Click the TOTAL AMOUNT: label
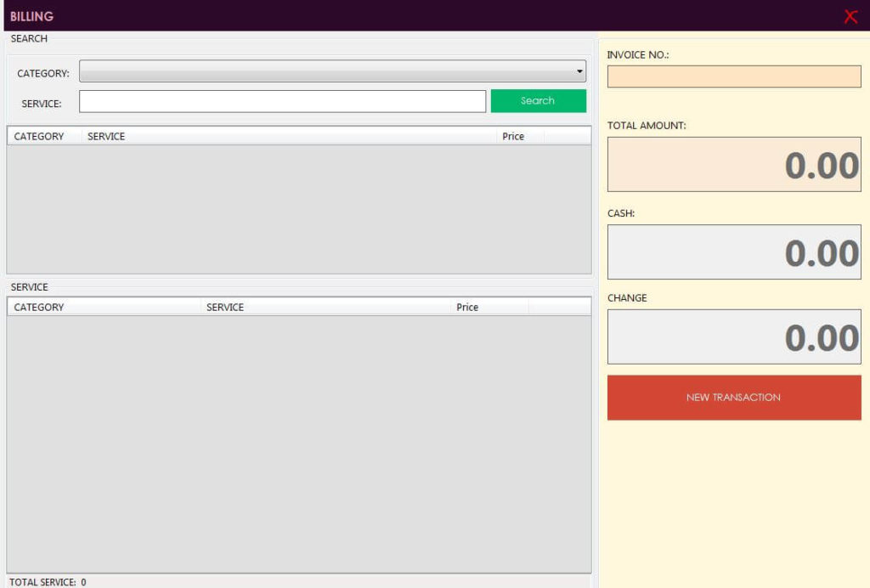This screenshot has height=588, width=870. pyautogui.click(x=647, y=126)
